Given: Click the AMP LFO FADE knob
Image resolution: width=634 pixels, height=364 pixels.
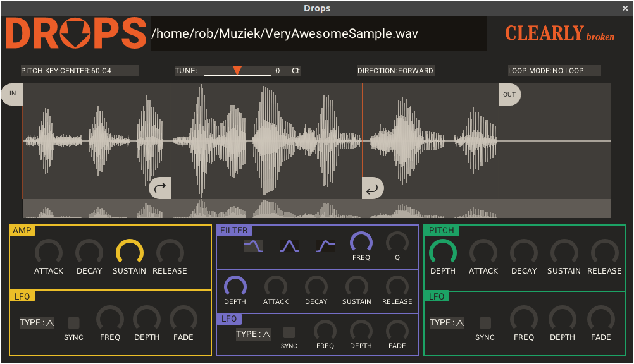Looking at the screenshot, I should point(183,318).
